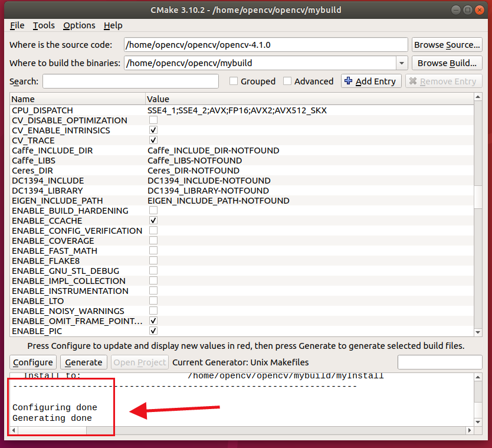
Task: Click the 'Configuring done' log line
Action: tap(55, 407)
